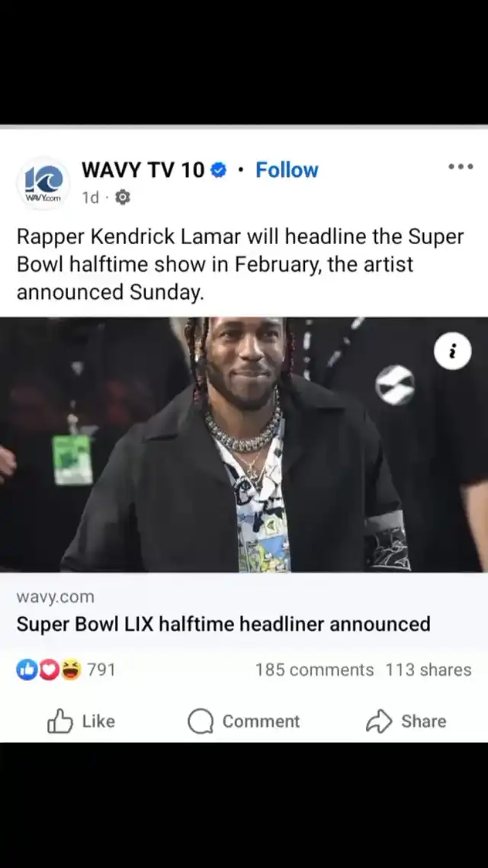
Task: Click the wavy.com source domain
Action: pos(56,596)
